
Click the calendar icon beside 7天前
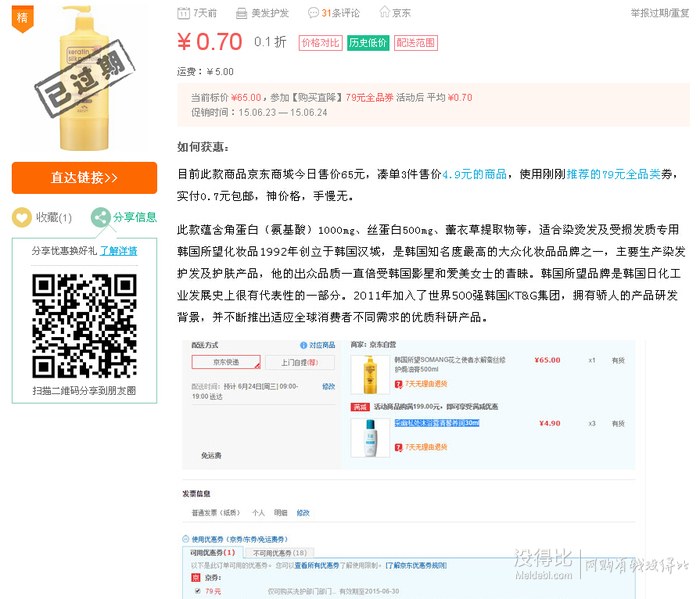[183, 13]
